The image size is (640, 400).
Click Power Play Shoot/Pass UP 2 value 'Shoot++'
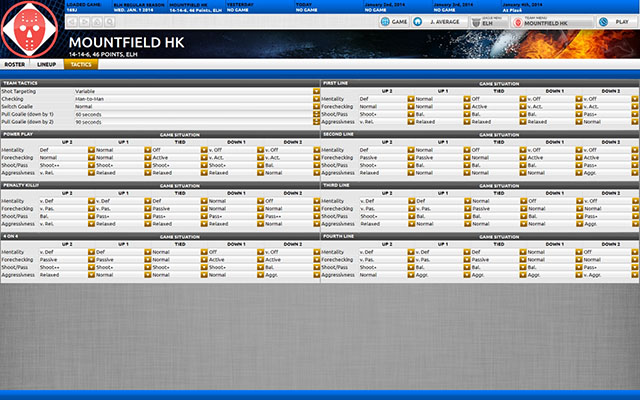click(x=49, y=165)
